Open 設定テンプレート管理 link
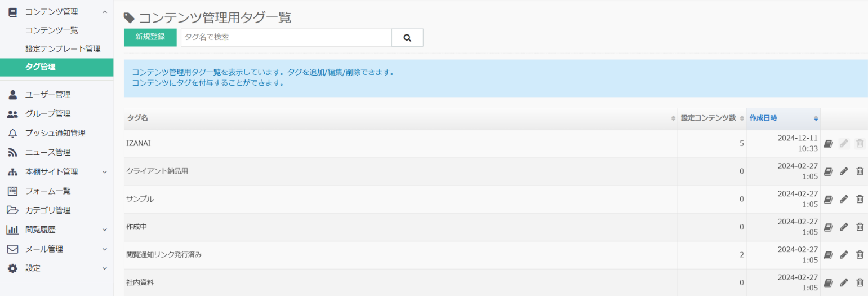The image size is (868, 296). (x=63, y=49)
